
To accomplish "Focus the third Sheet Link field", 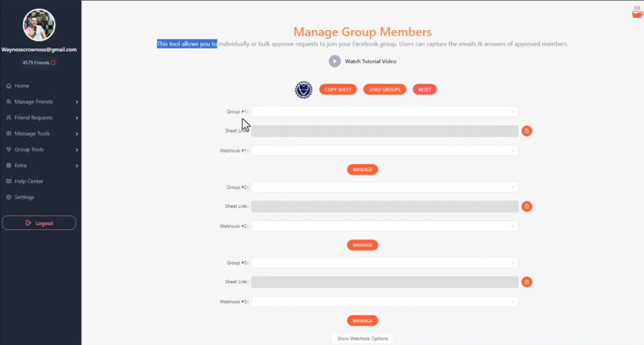I will pyautogui.click(x=385, y=282).
